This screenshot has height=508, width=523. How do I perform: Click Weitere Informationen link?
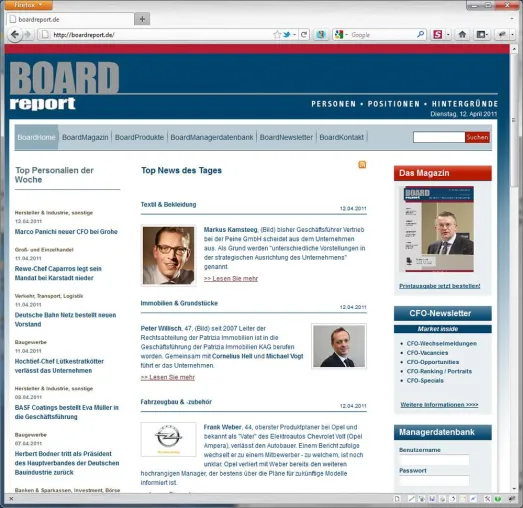click(x=439, y=405)
